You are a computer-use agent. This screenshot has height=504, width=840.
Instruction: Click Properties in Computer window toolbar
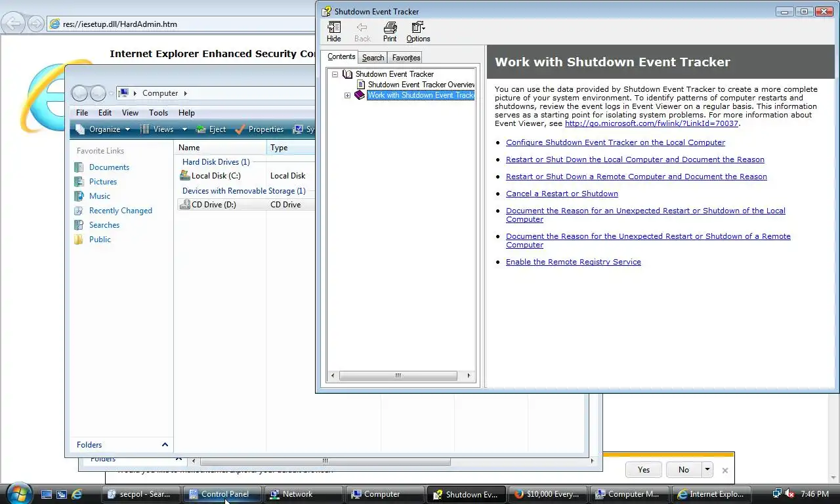click(259, 129)
